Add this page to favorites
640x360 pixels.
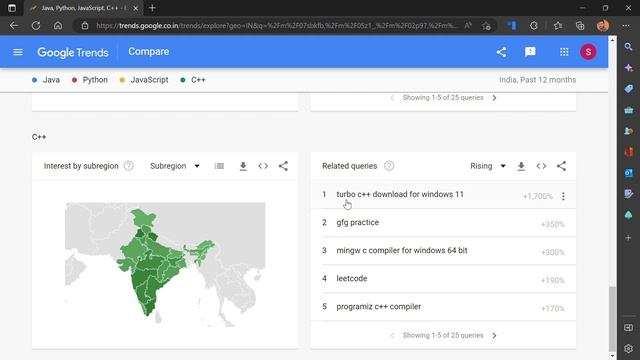486,26
